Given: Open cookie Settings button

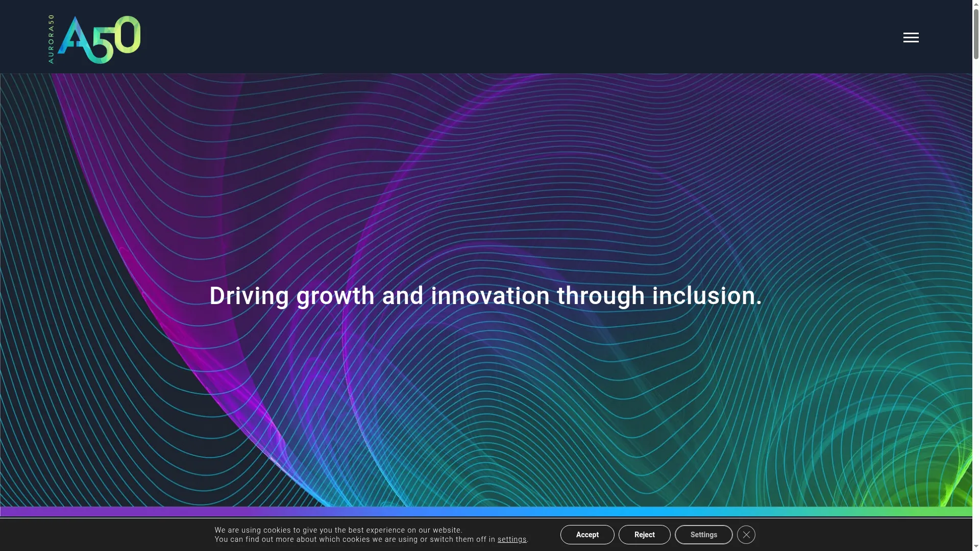Looking at the screenshot, I should pos(703,535).
